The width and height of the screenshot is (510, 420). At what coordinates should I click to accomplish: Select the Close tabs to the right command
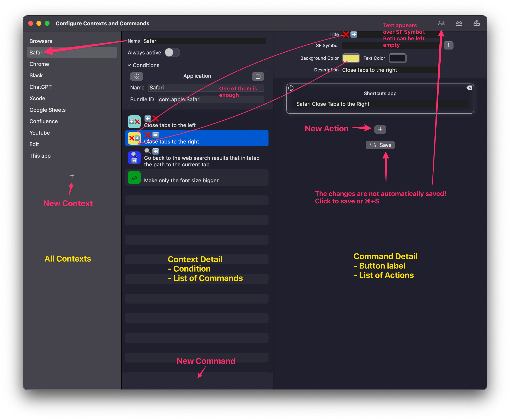(x=197, y=138)
